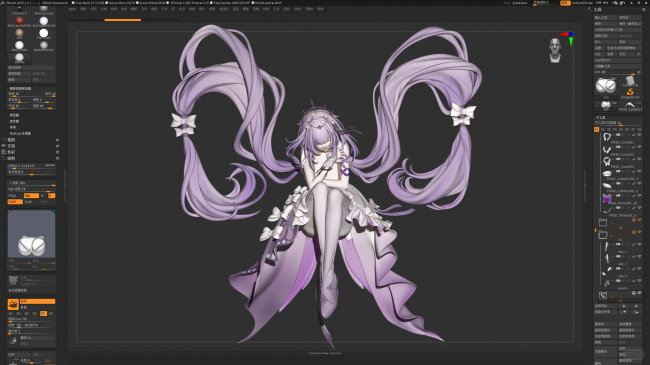Click the orange bar beside camera icon
650x365 pixels.
37,302
